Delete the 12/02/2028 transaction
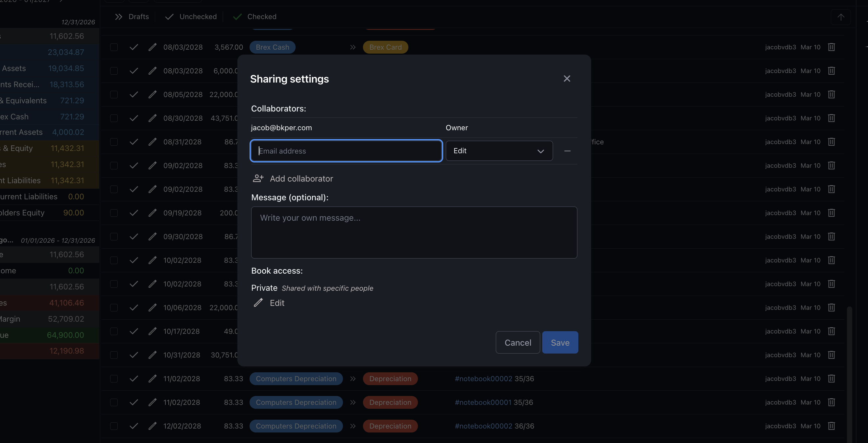The image size is (868, 443). coord(831,426)
